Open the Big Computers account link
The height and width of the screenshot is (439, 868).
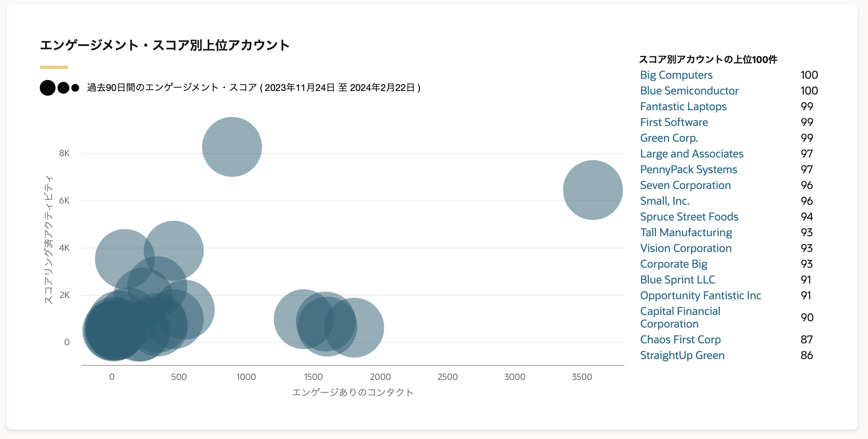[x=676, y=75]
